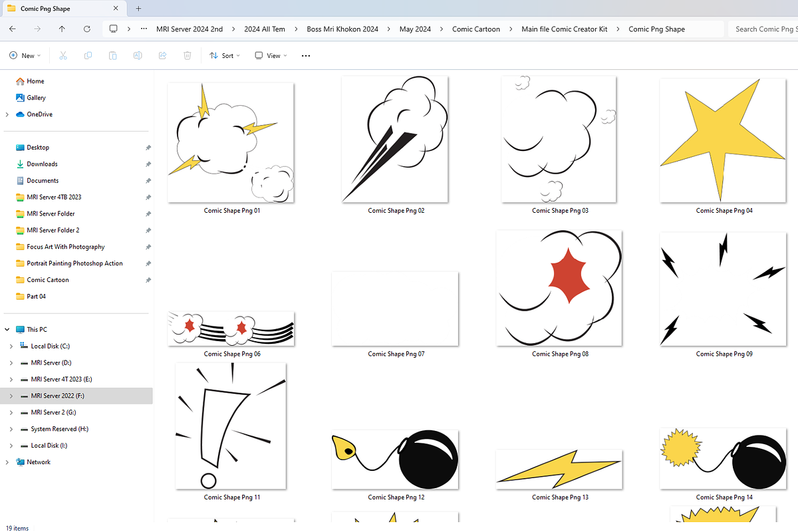Expand the This PC tree node

pyautogui.click(x=7, y=330)
